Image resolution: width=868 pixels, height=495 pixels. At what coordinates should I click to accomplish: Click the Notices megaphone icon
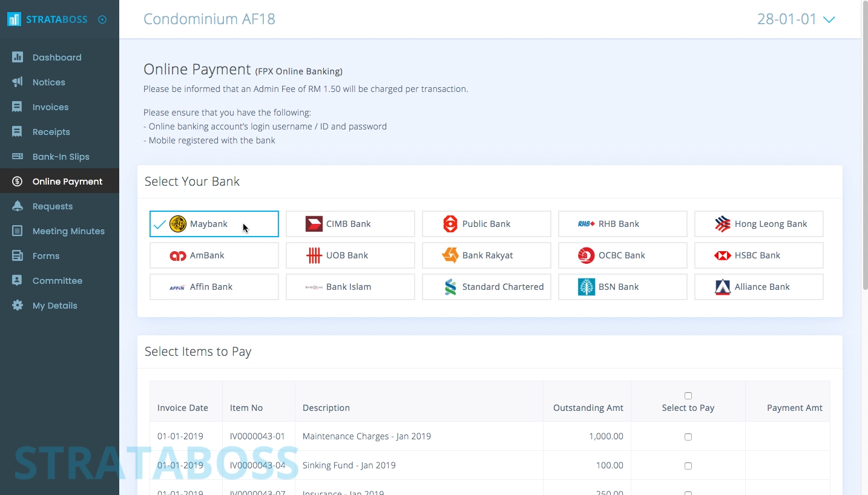tap(18, 82)
